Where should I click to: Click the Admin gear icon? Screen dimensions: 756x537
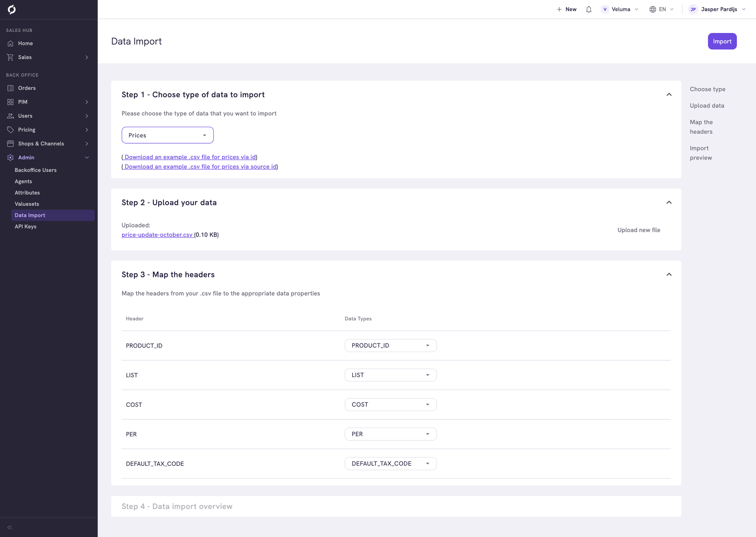(x=10, y=158)
